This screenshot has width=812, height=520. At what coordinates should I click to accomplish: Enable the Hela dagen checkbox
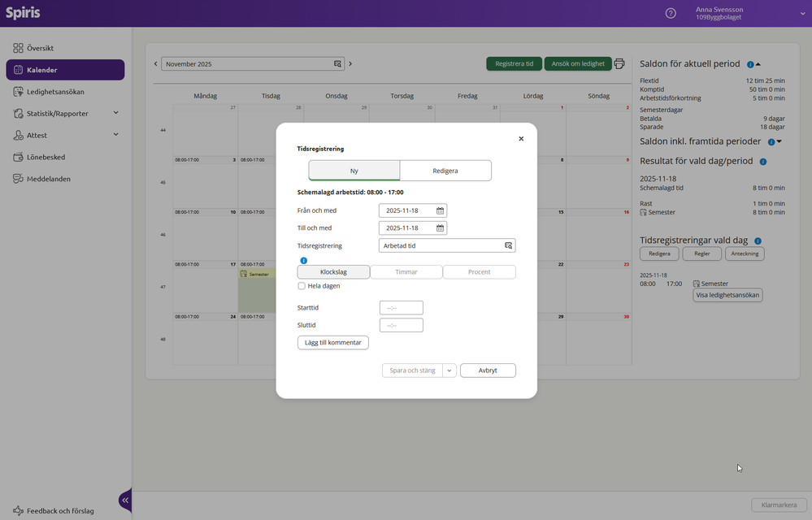coord(302,286)
